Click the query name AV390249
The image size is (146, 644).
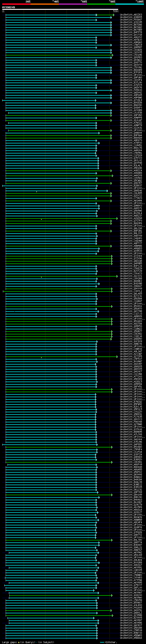(x=8, y=7)
